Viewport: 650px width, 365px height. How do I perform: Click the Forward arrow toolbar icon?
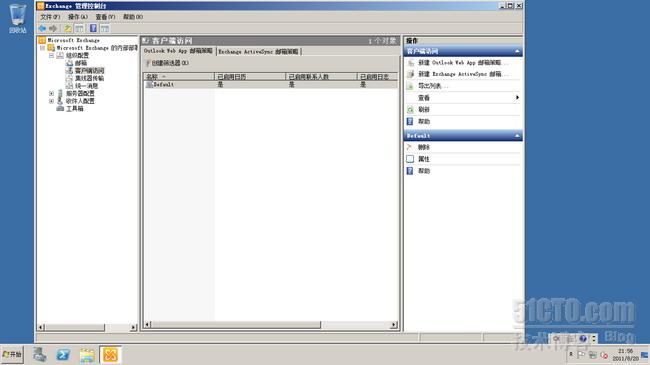53,28
